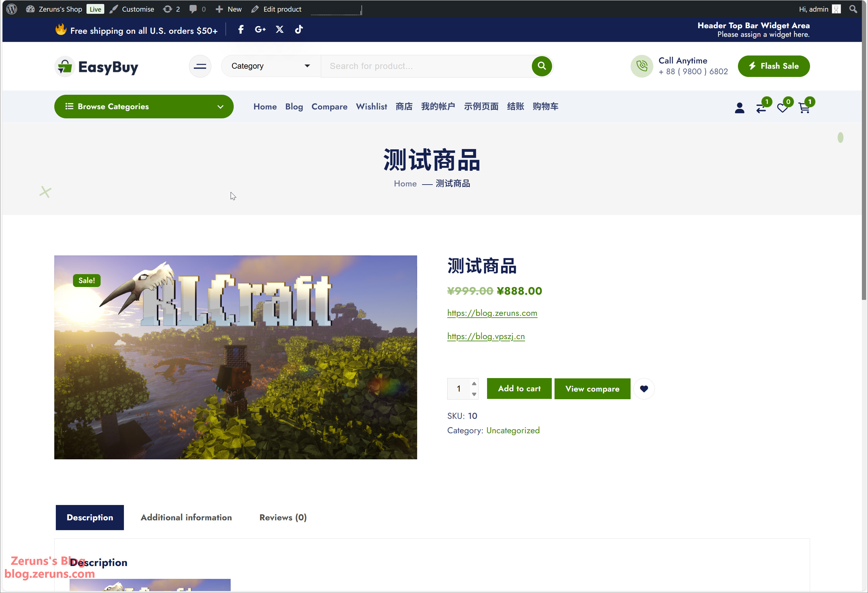Image resolution: width=868 pixels, height=593 pixels.
Task: Open the 购物车 navigation link
Action: click(x=545, y=106)
